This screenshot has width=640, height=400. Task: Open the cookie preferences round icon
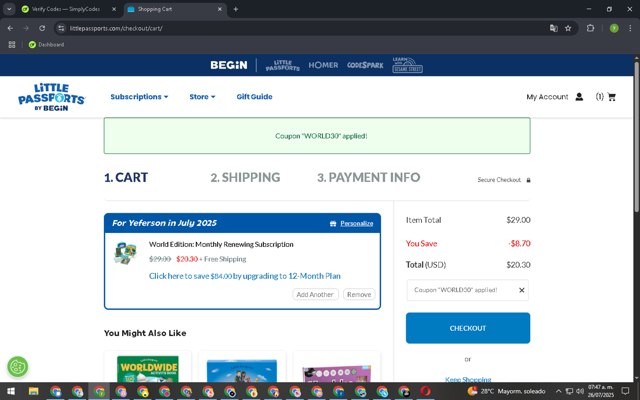click(x=18, y=367)
